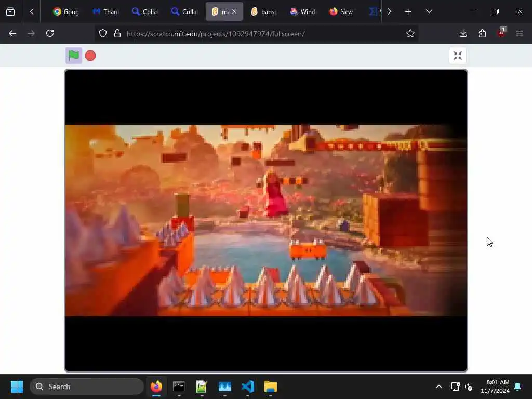View site security padlock info
The image size is (532, 399).
tap(117, 34)
